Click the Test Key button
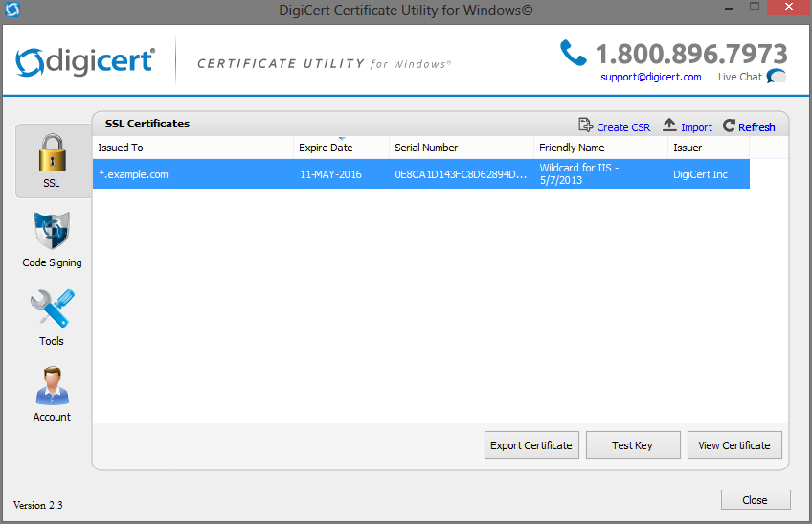 coord(633,445)
